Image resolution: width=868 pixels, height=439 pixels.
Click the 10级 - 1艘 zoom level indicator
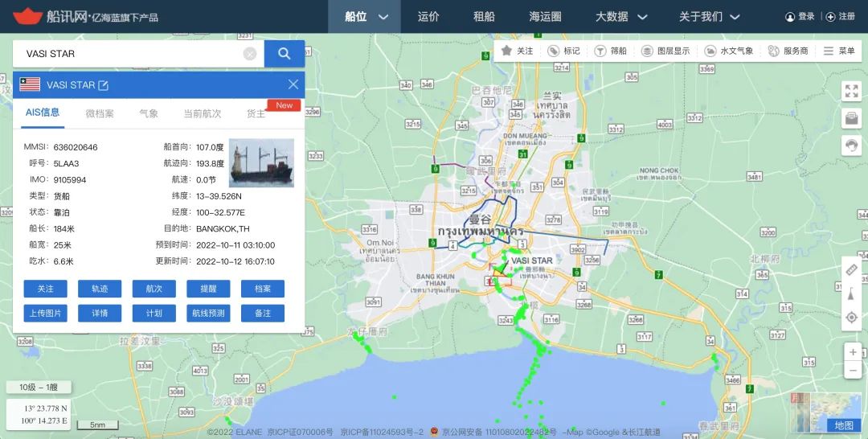click(x=39, y=387)
